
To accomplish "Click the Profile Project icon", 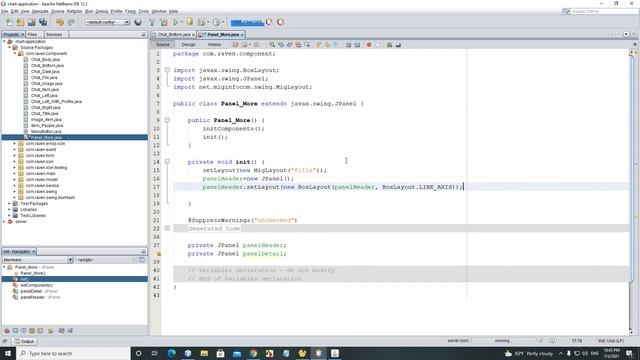I will pos(216,22).
